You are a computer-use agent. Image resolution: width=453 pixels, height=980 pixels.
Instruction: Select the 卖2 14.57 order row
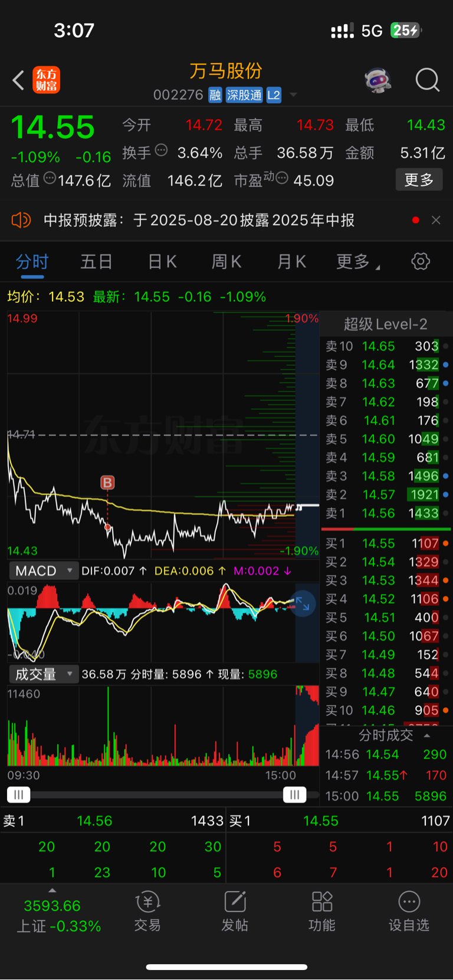click(x=386, y=494)
